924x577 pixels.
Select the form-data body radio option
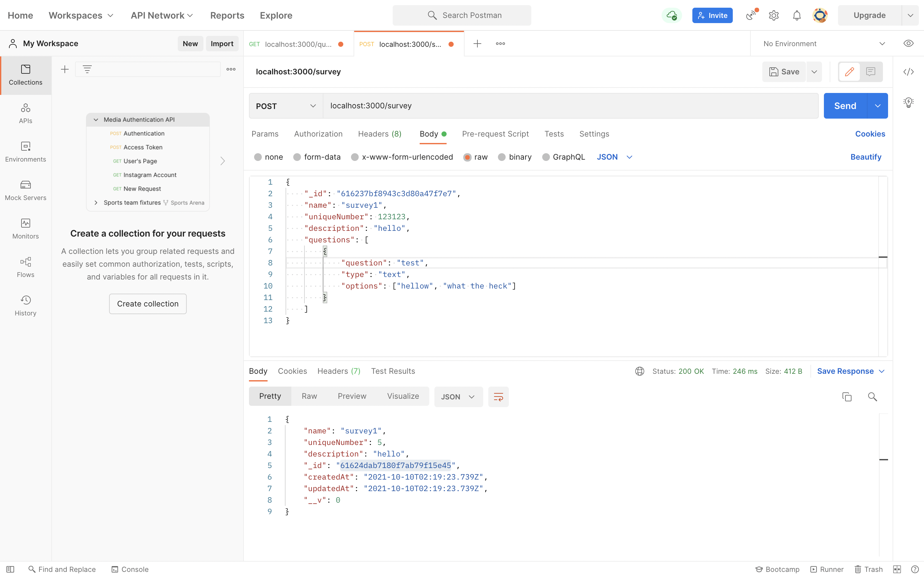(x=297, y=157)
